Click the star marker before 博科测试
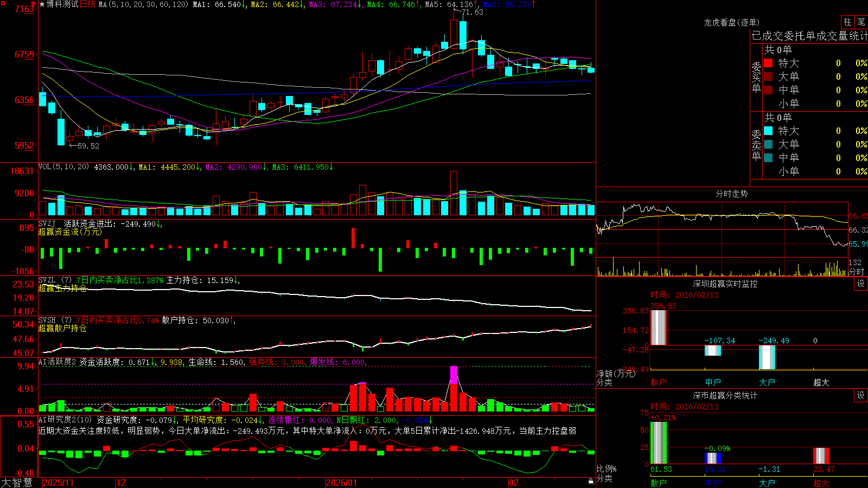The image size is (868, 488). 42,4
